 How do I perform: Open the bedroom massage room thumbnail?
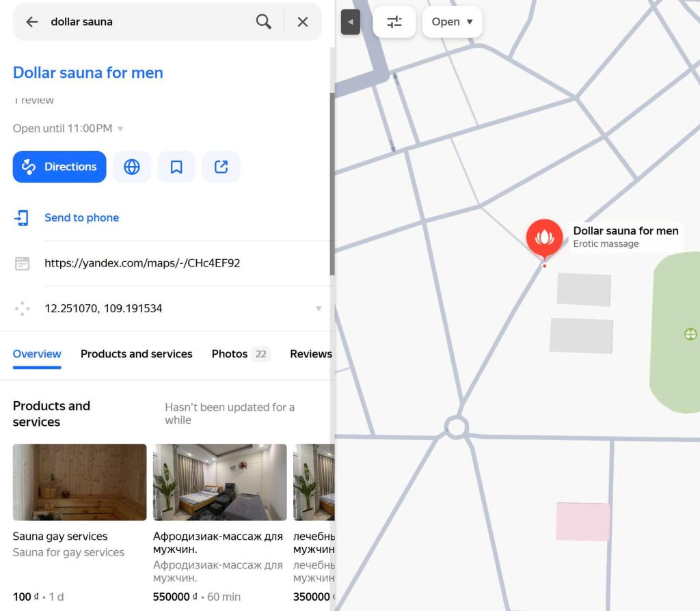tap(219, 483)
